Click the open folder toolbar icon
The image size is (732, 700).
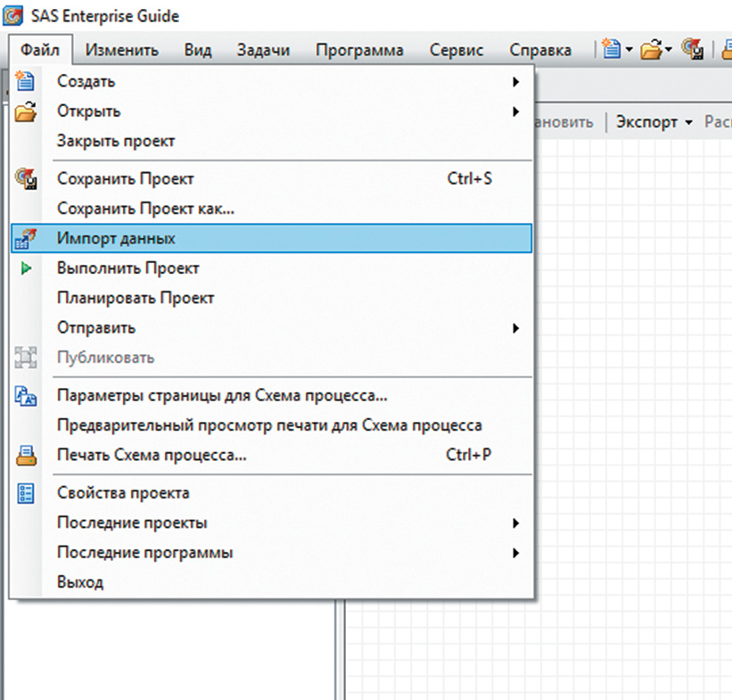(x=652, y=50)
